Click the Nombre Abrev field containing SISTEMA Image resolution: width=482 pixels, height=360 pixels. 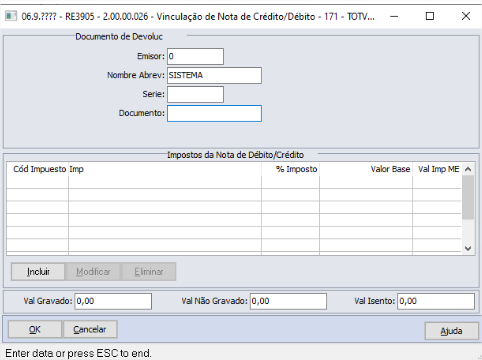214,75
